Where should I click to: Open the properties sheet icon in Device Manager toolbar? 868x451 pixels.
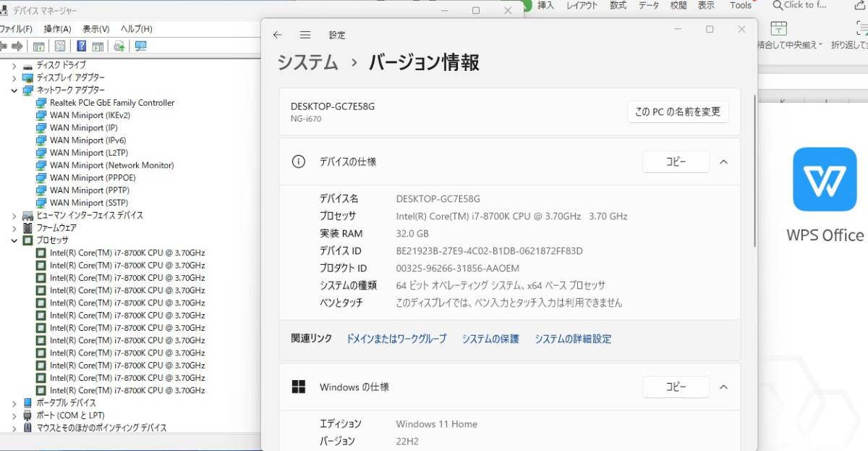[x=60, y=46]
